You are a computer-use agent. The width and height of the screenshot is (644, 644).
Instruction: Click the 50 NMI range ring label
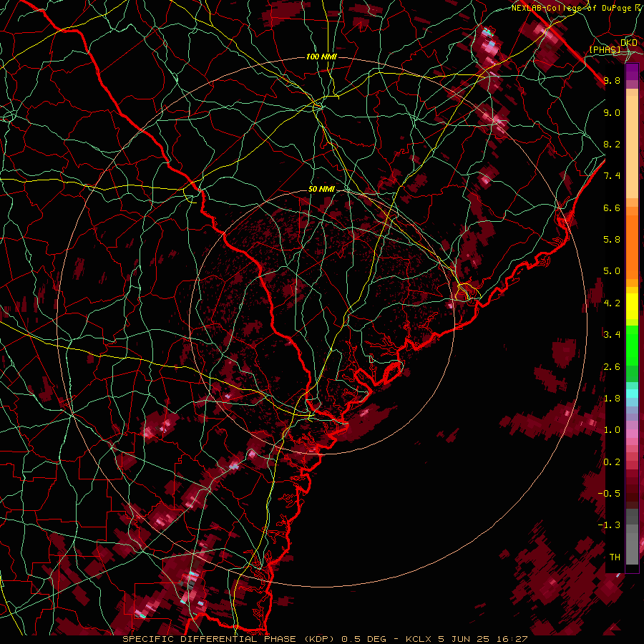(321, 190)
